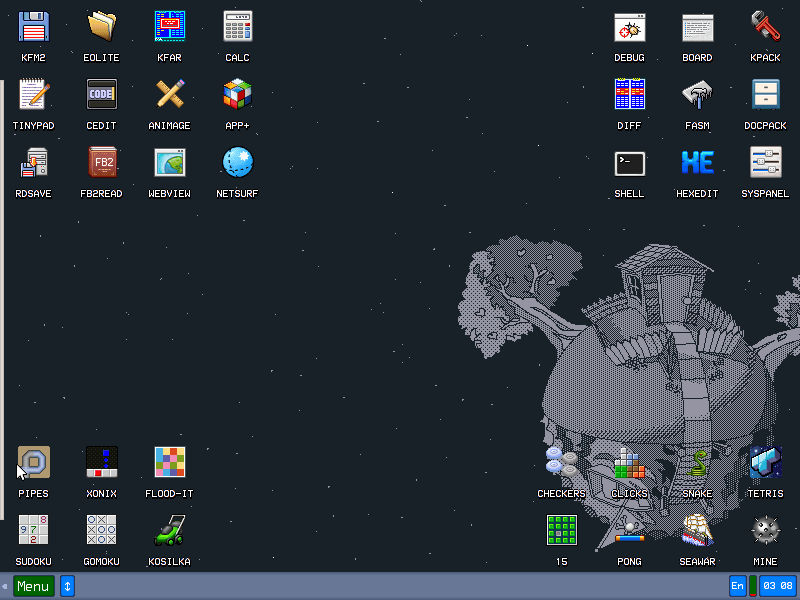
Task: Launch GOMOKU game icon
Action: pos(102,530)
